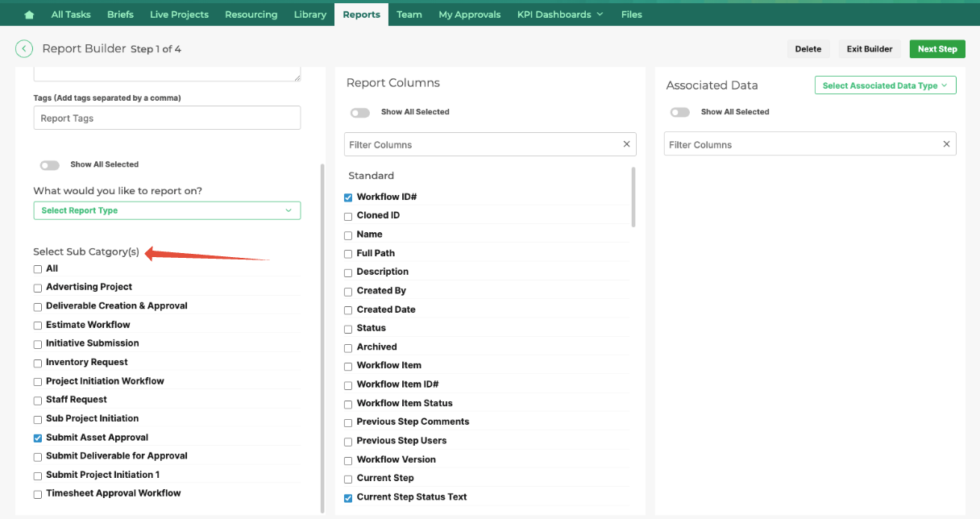
Task: Click Exit Builder button
Action: pyautogui.click(x=870, y=49)
